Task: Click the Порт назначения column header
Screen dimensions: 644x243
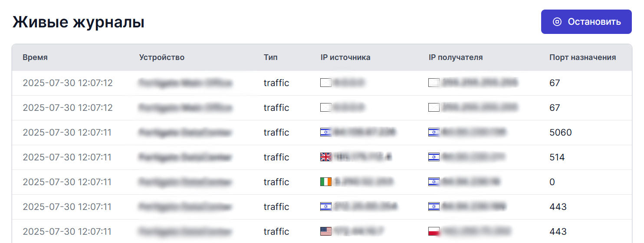Action: (582, 57)
